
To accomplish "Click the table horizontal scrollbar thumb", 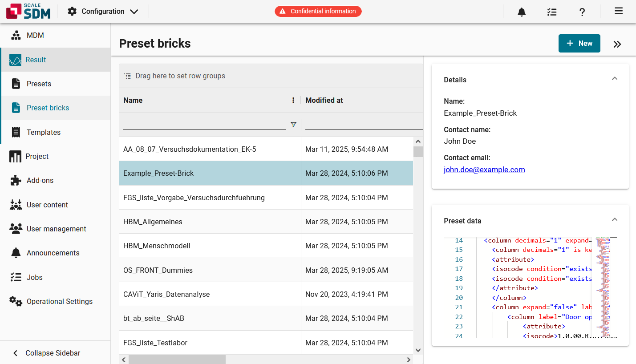I will point(177,360).
